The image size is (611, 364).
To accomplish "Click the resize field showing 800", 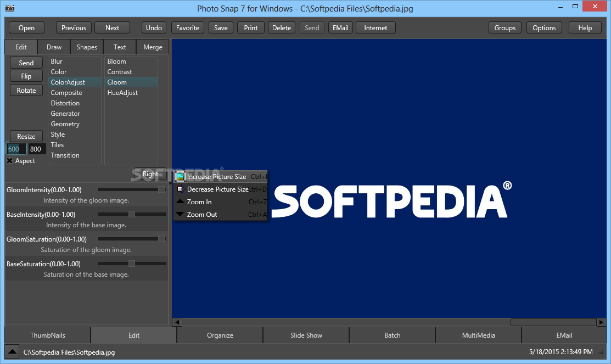I will click(37, 149).
